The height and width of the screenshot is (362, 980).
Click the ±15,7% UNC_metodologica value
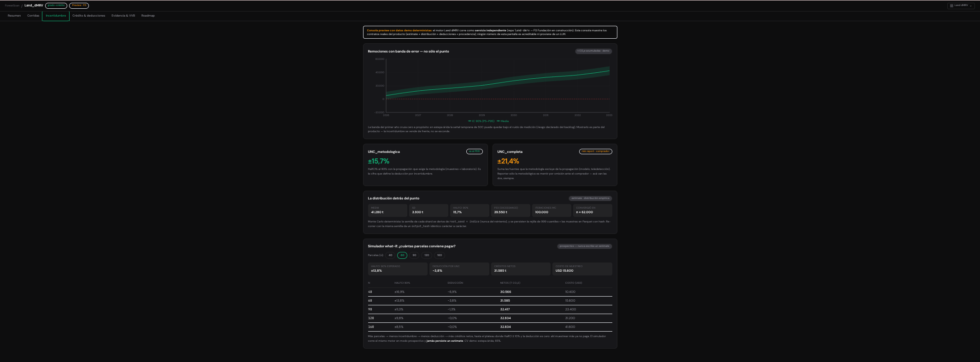click(378, 161)
